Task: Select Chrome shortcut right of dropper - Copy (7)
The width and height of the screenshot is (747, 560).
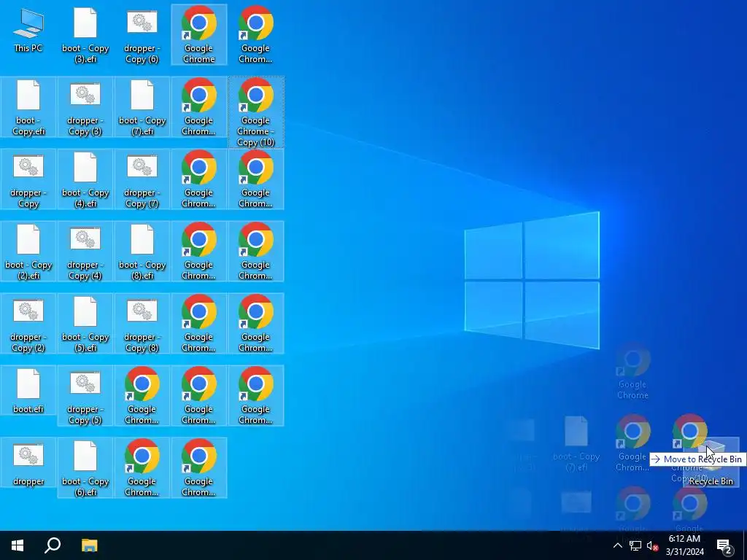Action: (198, 179)
